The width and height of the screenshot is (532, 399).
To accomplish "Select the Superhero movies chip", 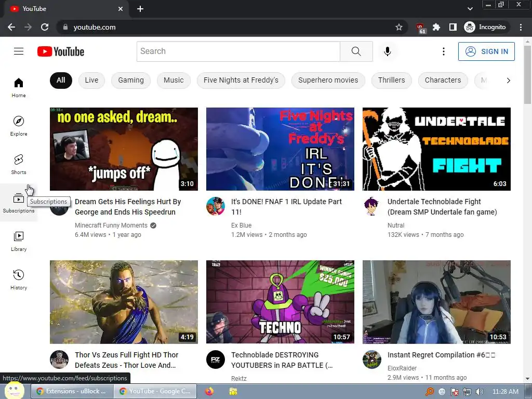I will pos(328,81).
